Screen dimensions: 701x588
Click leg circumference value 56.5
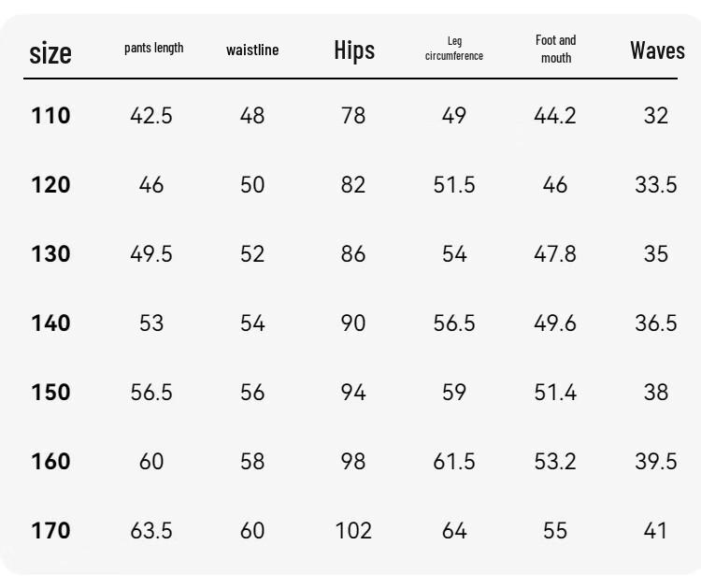[x=453, y=323]
